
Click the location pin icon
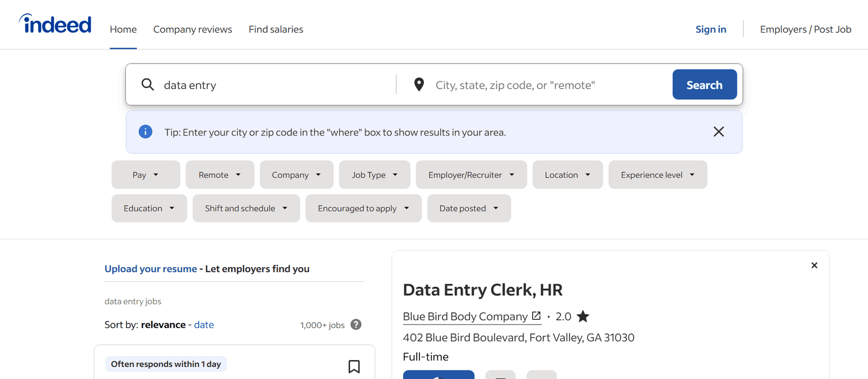click(419, 84)
